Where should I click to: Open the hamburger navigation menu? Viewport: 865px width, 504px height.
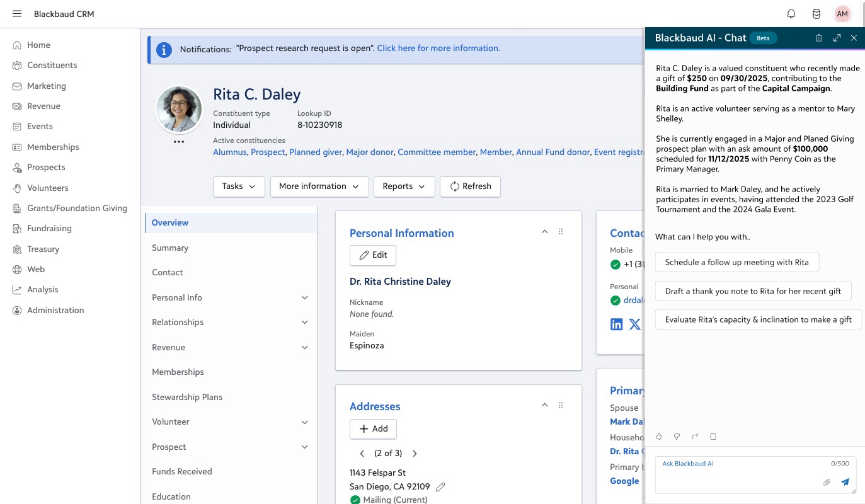point(17,14)
